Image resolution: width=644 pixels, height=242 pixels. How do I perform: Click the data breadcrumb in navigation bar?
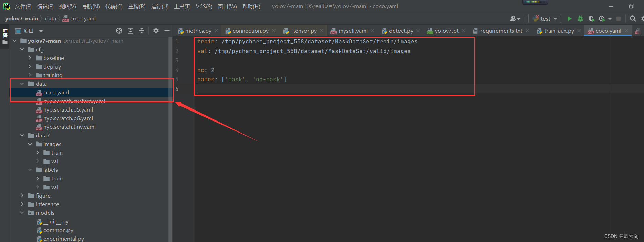[x=50, y=19]
